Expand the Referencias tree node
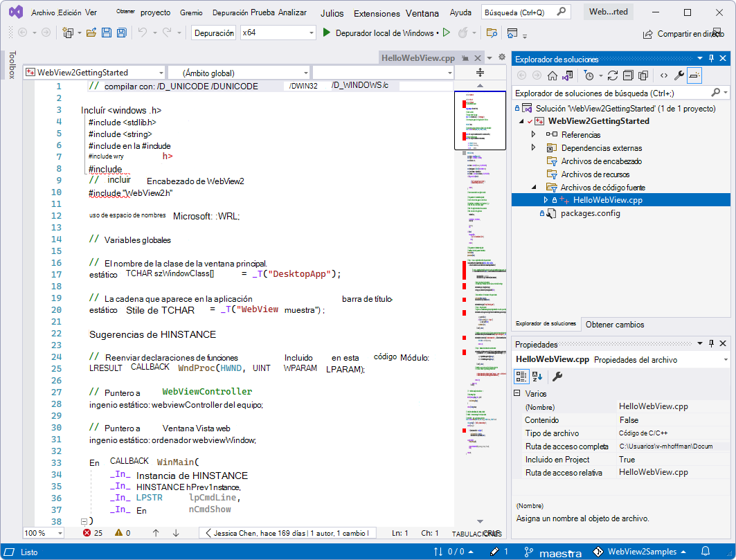This screenshot has width=736, height=560. 533,134
